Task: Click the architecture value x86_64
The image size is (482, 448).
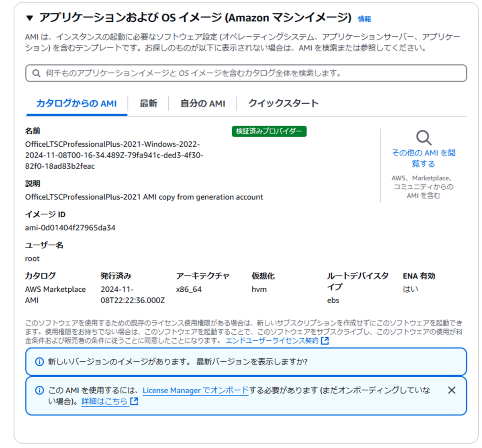Action: coord(189,289)
